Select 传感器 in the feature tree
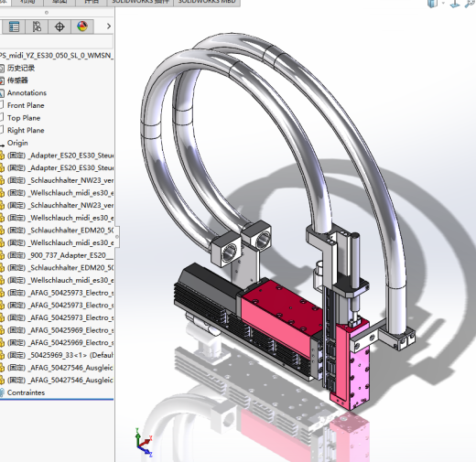 [17, 81]
